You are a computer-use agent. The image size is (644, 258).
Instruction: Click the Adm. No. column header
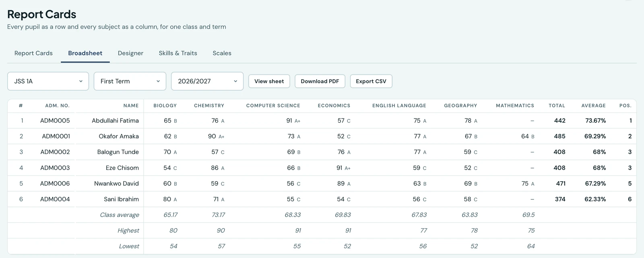57,106
